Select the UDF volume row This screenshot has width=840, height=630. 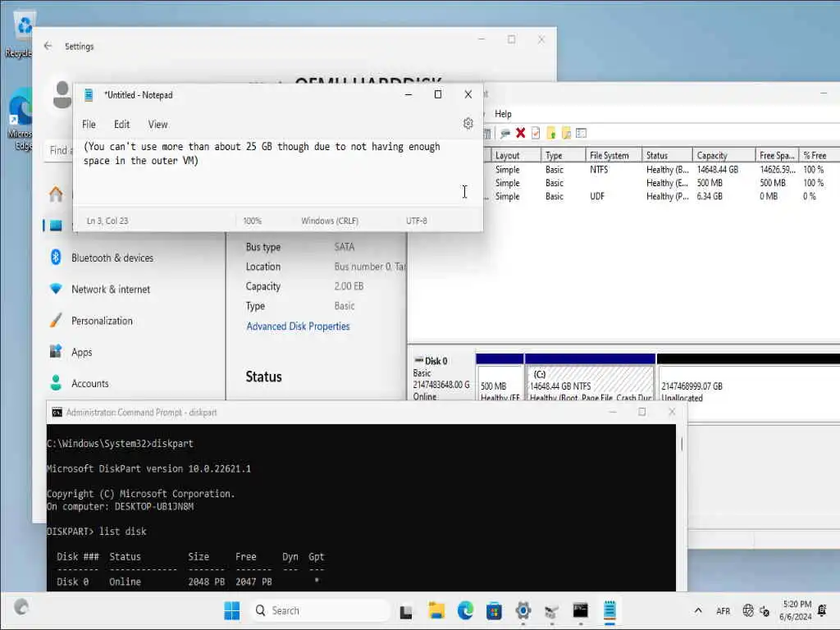point(662,196)
